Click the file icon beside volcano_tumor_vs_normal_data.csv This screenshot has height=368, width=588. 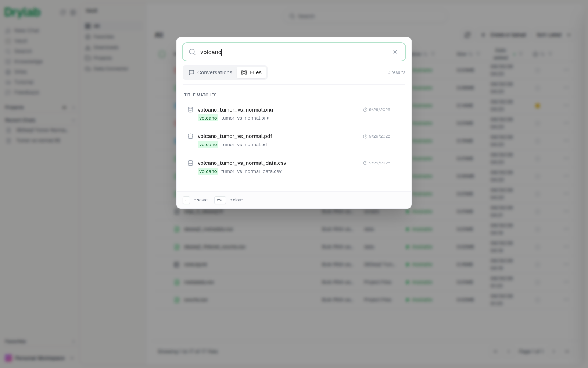(190, 163)
